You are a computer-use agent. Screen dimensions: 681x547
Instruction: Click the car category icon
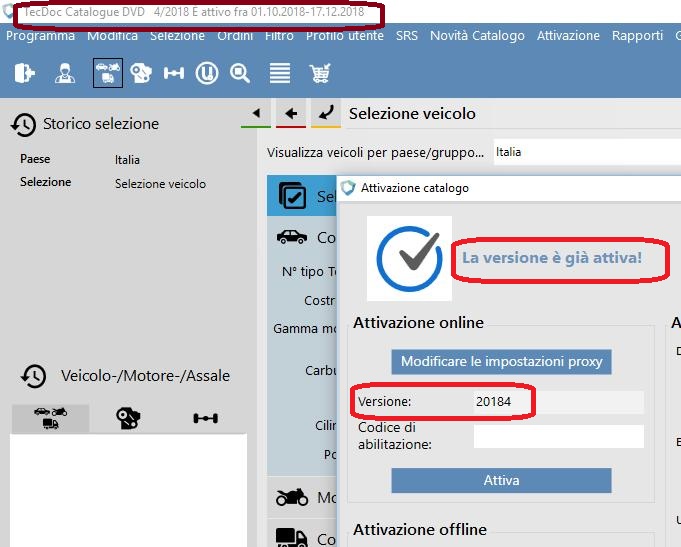(x=292, y=237)
